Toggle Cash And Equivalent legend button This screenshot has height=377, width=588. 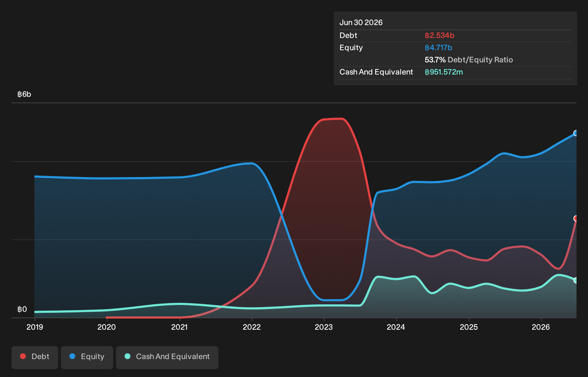click(x=167, y=357)
